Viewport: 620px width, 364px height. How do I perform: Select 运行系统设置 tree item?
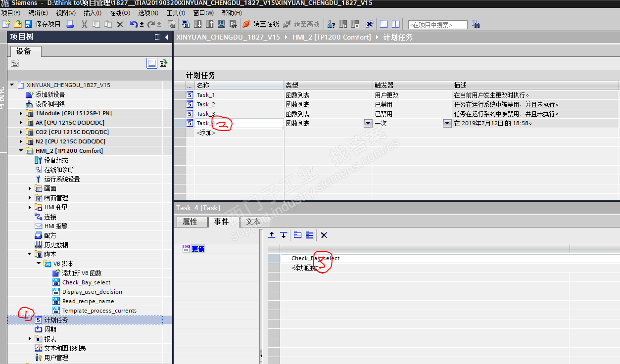tap(62, 179)
